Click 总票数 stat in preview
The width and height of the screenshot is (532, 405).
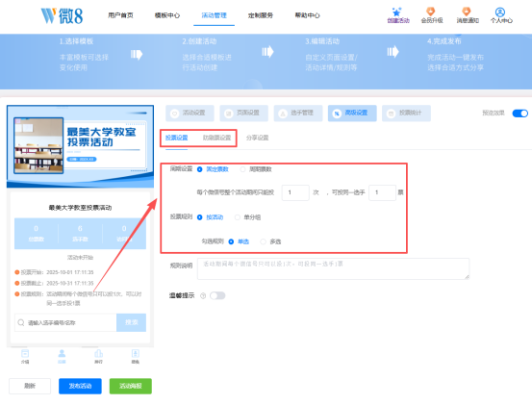[x=37, y=234]
